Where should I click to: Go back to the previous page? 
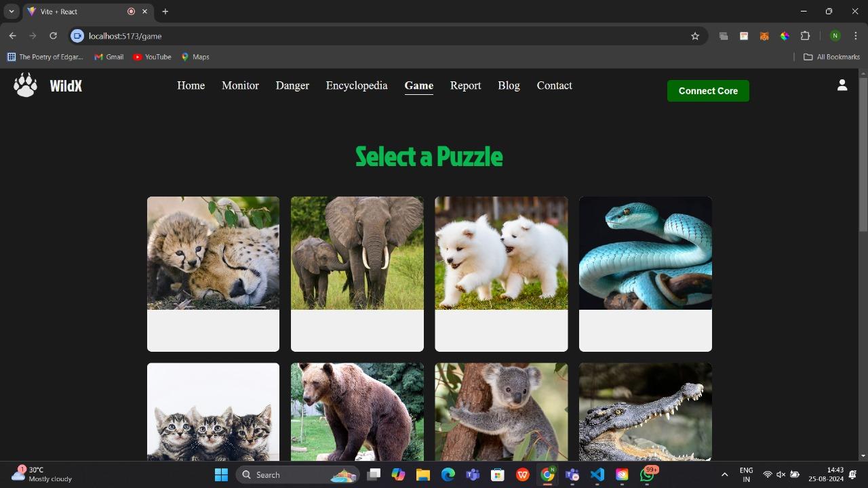(x=12, y=36)
